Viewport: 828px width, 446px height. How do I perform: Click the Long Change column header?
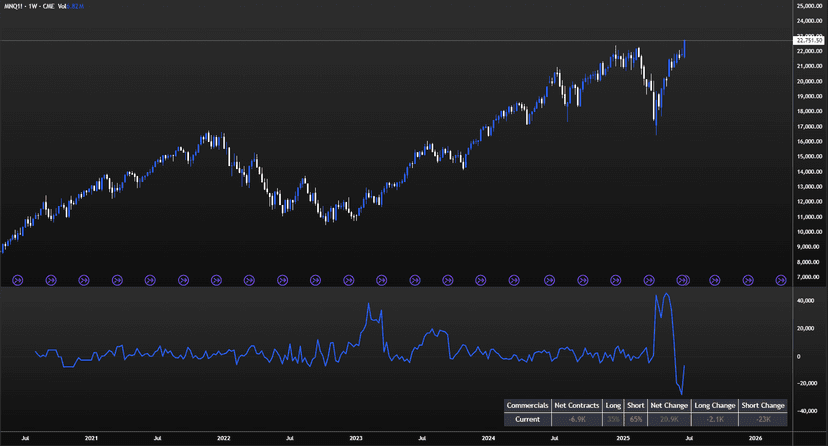714,405
